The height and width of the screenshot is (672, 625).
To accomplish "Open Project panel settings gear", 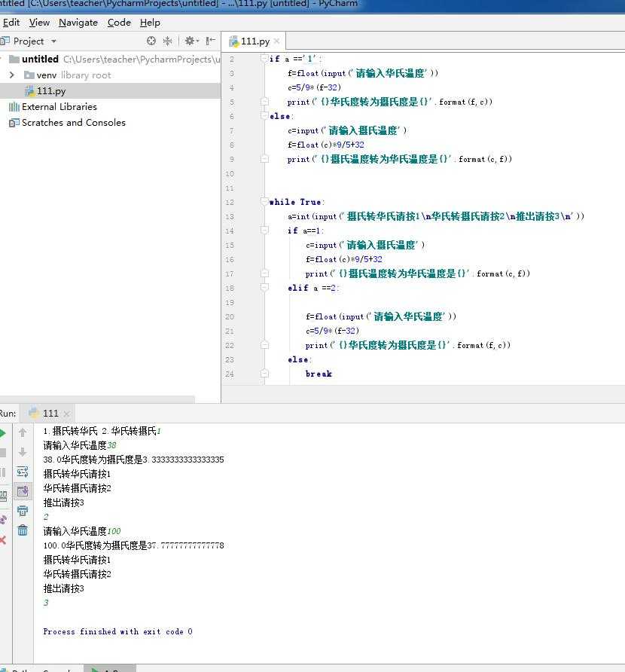I will [191, 41].
